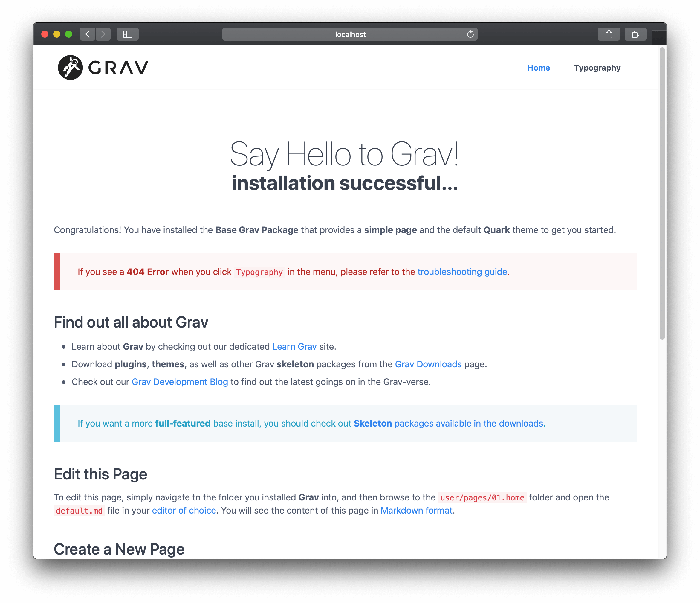Click the browser share icon
The width and height of the screenshot is (700, 603).
608,35
